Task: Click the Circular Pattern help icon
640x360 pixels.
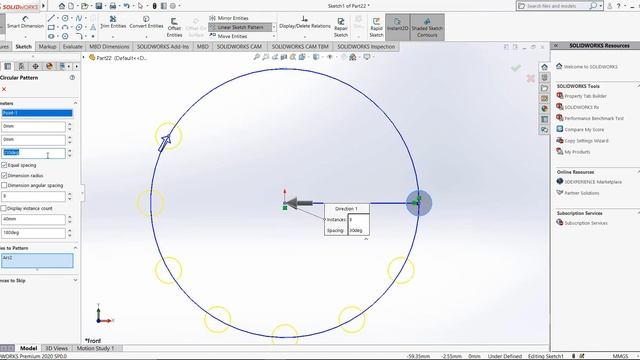Action: (72, 78)
